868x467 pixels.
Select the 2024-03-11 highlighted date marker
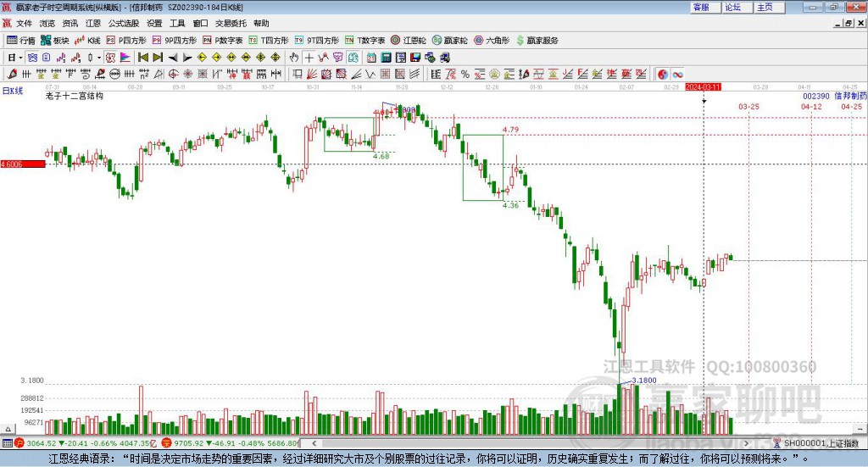click(703, 87)
